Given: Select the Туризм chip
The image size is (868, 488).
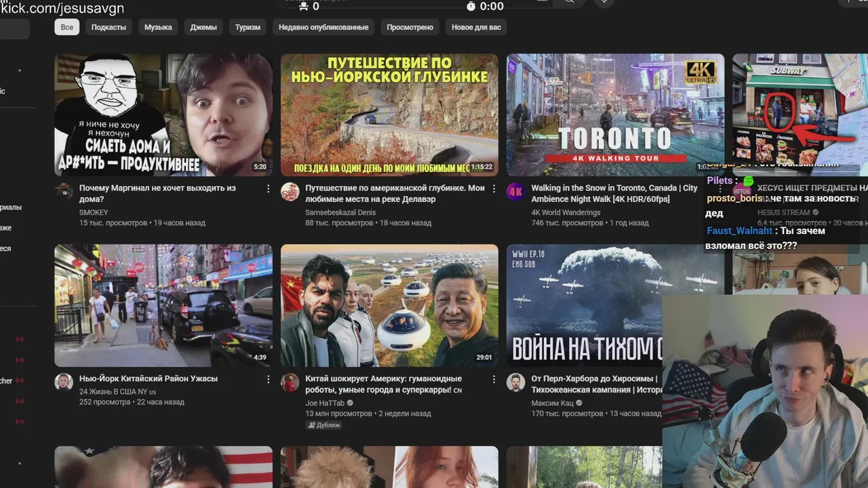Looking at the screenshot, I should click(x=248, y=27).
